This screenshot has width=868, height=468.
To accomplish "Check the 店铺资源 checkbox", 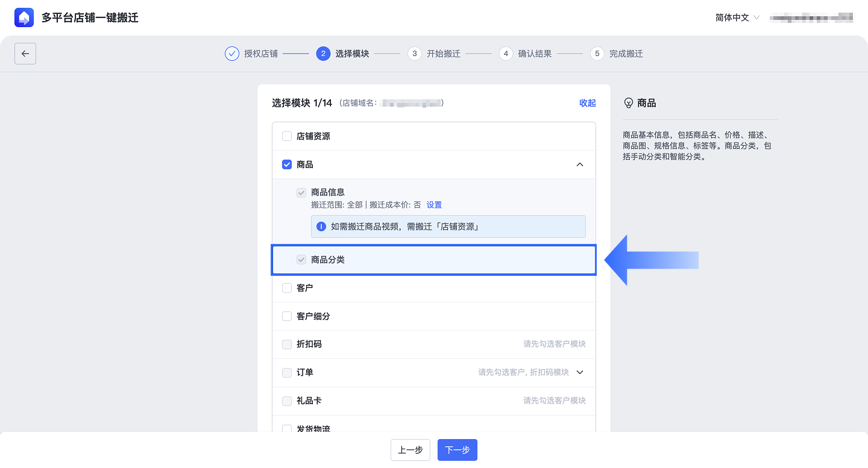I will point(287,136).
